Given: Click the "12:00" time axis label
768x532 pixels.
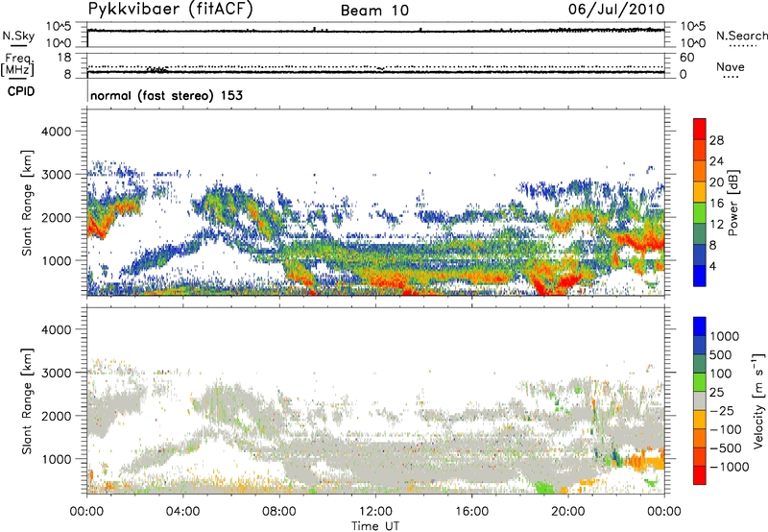Looking at the screenshot, I should point(375,512).
